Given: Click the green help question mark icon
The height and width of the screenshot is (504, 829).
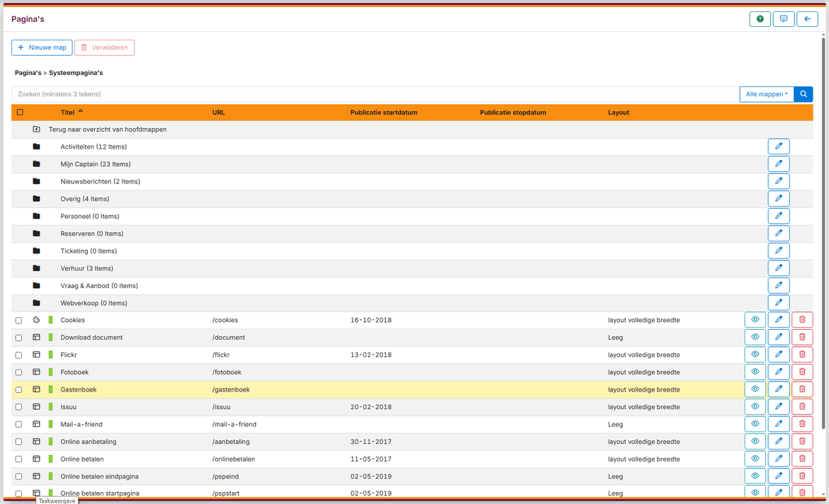Looking at the screenshot, I should tap(760, 19).
